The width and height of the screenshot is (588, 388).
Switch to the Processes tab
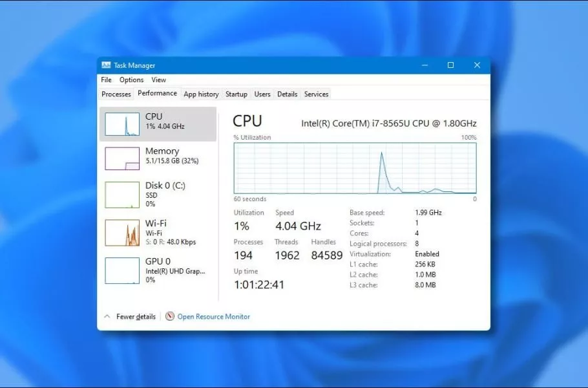[116, 94]
